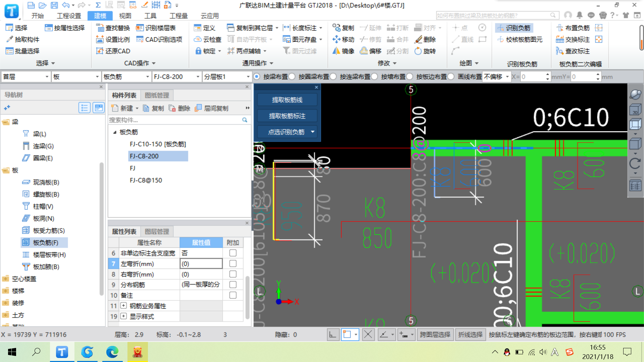644x362 pixels.
Task: Open CAD识别选项
Action: pyautogui.click(x=159, y=40)
